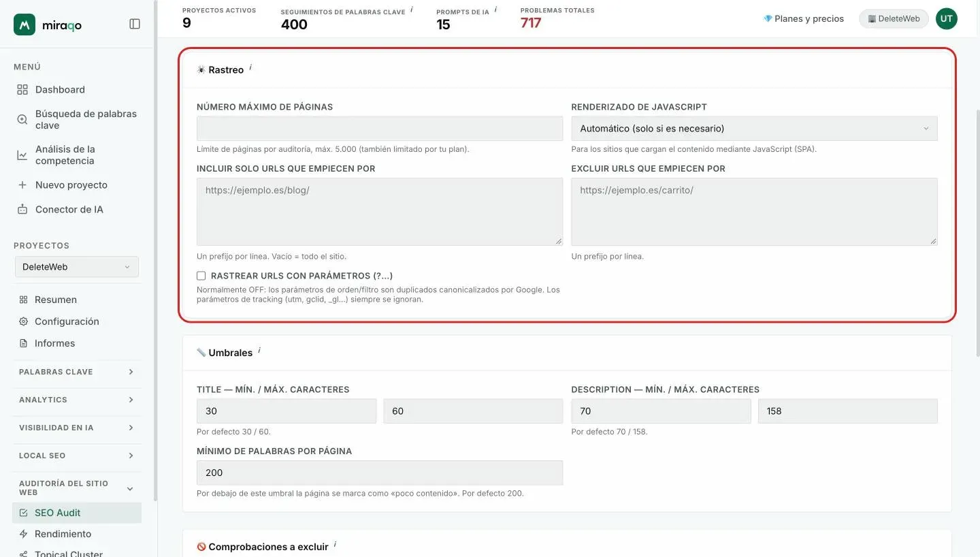Click the DeleteWeb button in the header

point(894,19)
